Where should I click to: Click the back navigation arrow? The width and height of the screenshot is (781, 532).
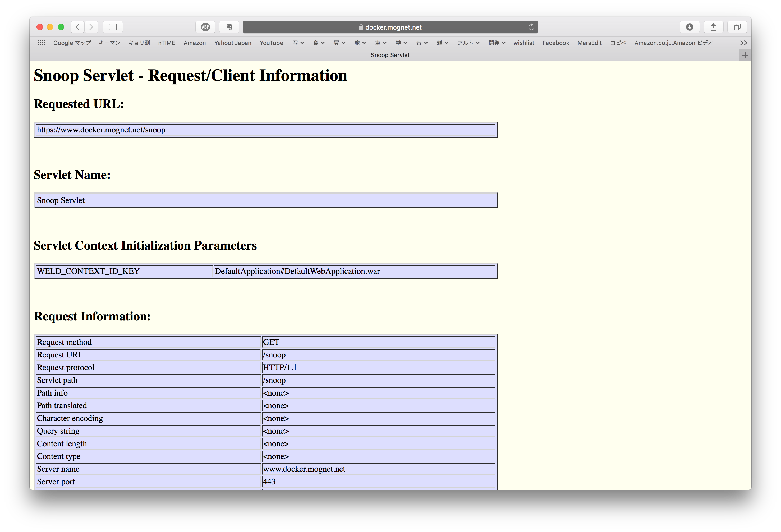[77, 27]
